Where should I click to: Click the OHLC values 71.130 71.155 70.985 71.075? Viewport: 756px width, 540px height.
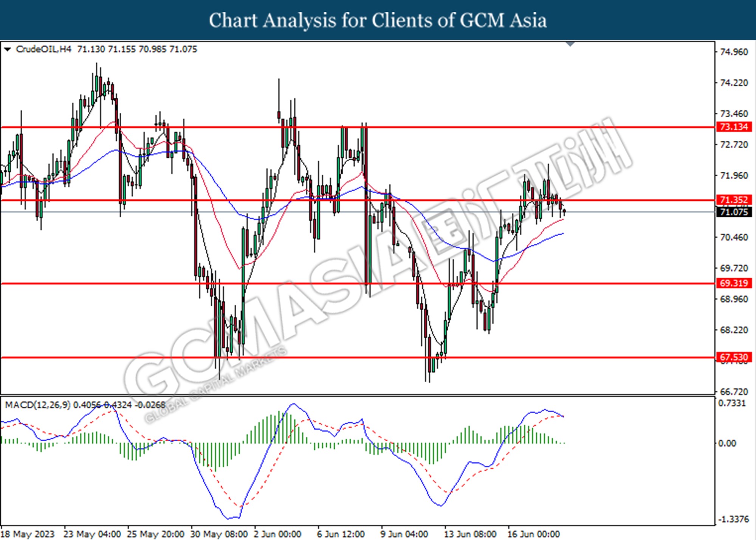click(137, 49)
